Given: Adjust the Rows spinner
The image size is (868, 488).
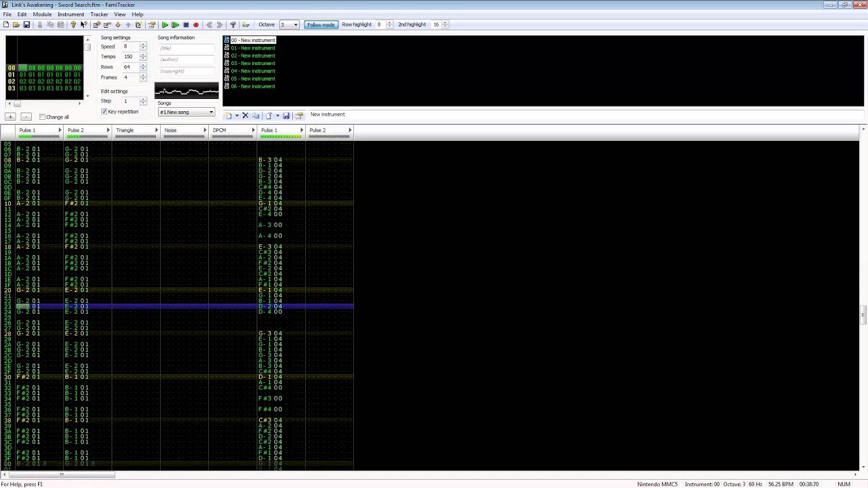Looking at the screenshot, I should 143,67.
